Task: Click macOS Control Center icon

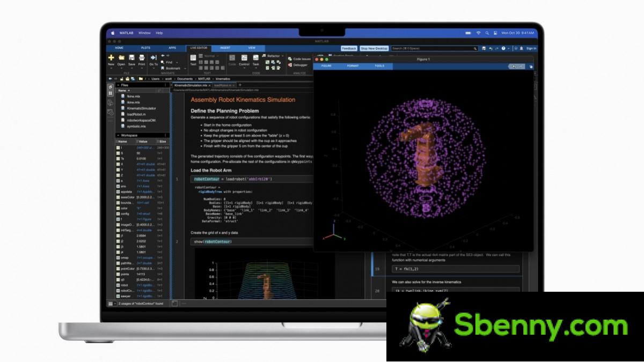Action: [x=495, y=33]
